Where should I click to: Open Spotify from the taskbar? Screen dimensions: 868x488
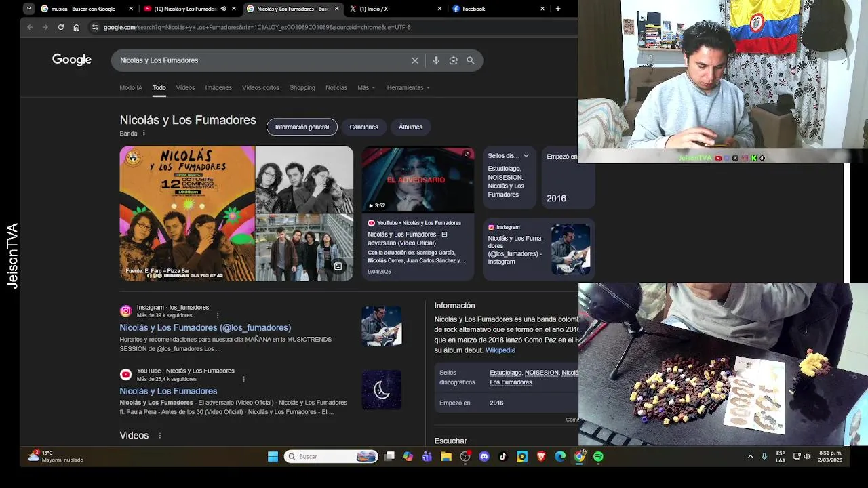point(598,457)
